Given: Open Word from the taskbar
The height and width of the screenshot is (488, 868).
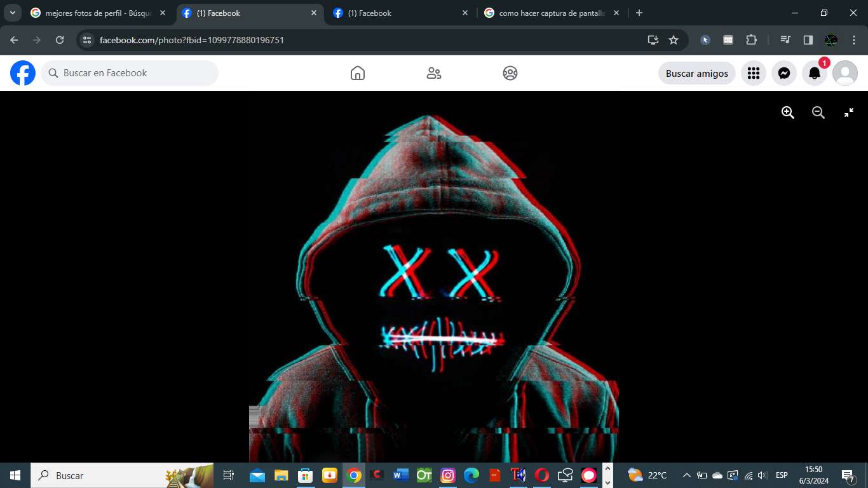Looking at the screenshot, I should tap(400, 475).
